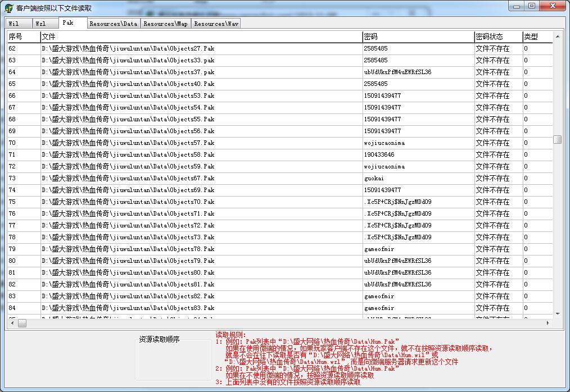
Task: Click password wojiucaonima in row 72
Action: click(384, 166)
